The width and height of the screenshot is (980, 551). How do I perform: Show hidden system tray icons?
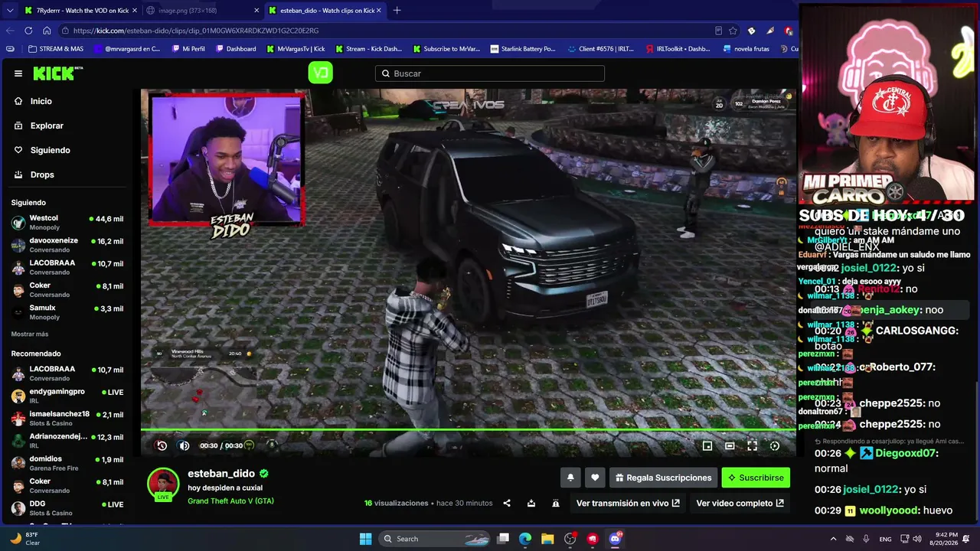tap(834, 539)
